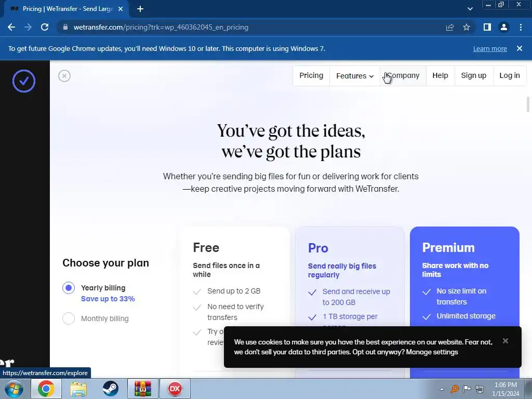The height and width of the screenshot is (399, 532).
Task: Bookmark this page with the star icon
Action: click(x=467, y=27)
